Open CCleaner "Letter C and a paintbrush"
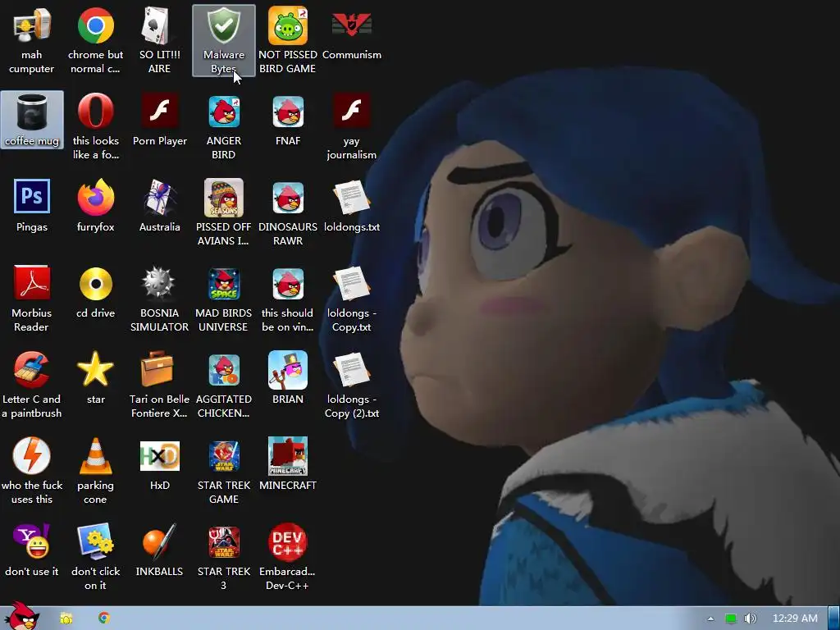 (32, 386)
